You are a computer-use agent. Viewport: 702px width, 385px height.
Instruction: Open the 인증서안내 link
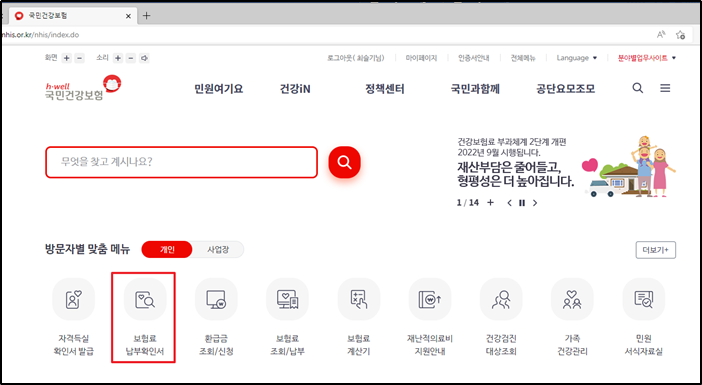point(474,58)
